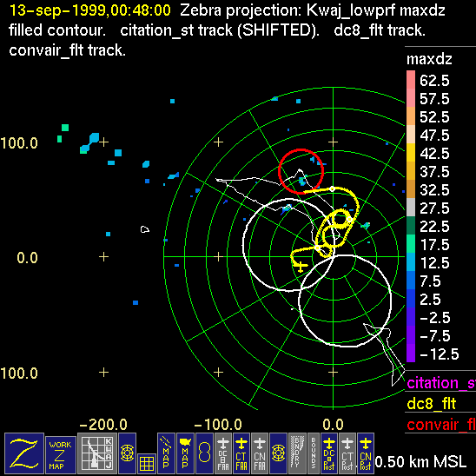Click the 42.5 yellow color bar swatch
This screenshot has width=476, height=476.
(x=411, y=152)
